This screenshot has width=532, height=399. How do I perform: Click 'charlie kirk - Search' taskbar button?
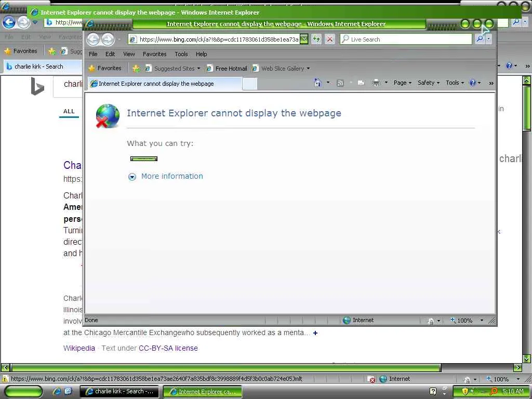point(119,392)
